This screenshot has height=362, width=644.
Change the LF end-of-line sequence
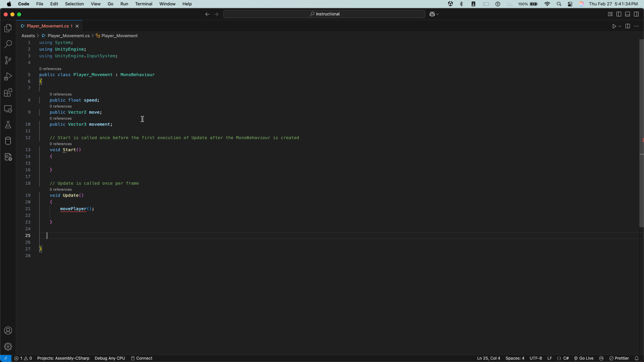pos(550,358)
